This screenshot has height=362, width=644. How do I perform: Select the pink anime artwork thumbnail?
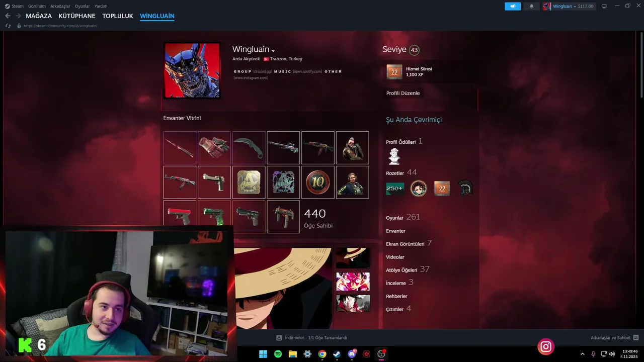353,282
